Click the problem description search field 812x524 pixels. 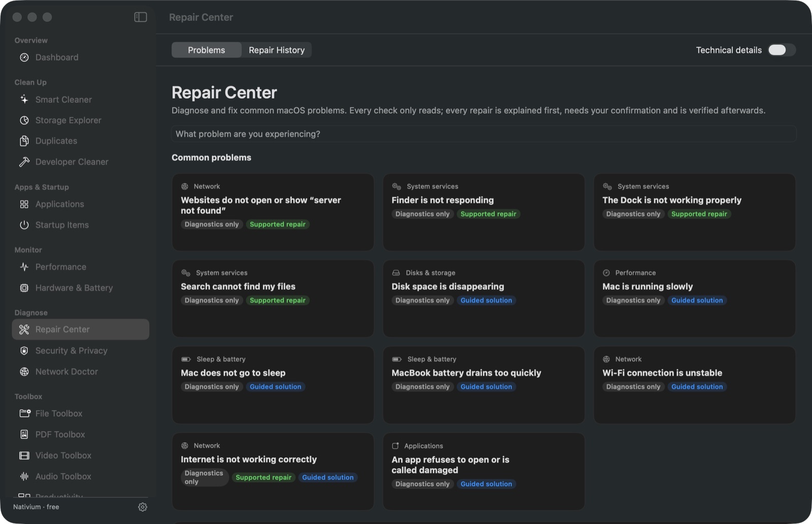[x=484, y=134]
